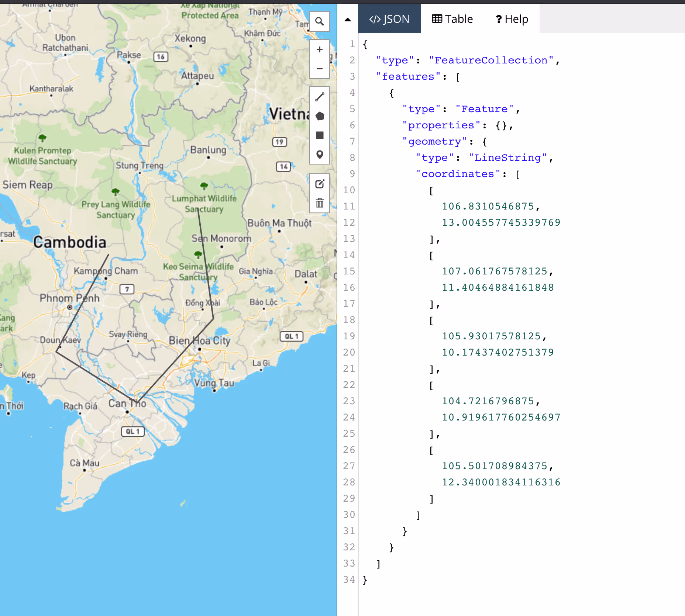Screen dimensions: 685x616
Task: Open the map search tool
Action: click(320, 21)
